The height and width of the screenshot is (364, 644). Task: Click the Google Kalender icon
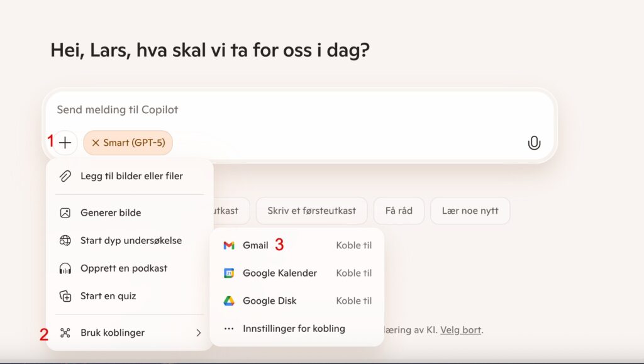(229, 273)
